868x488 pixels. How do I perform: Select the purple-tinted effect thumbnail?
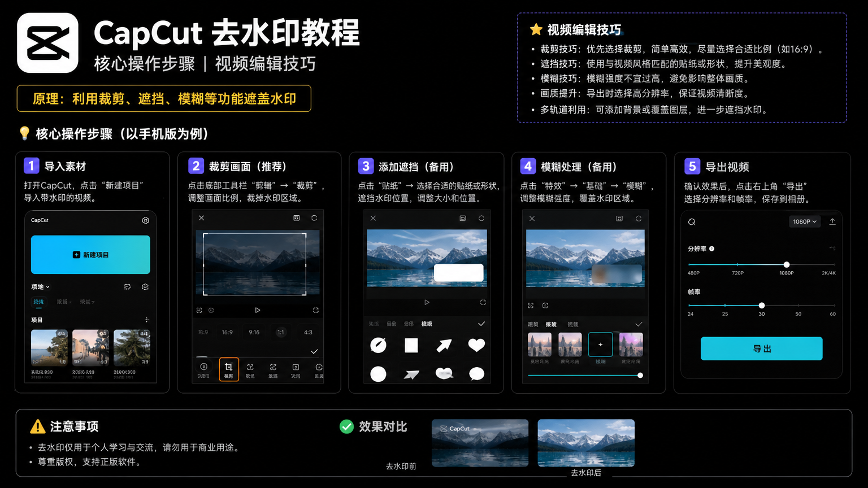point(631,345)
